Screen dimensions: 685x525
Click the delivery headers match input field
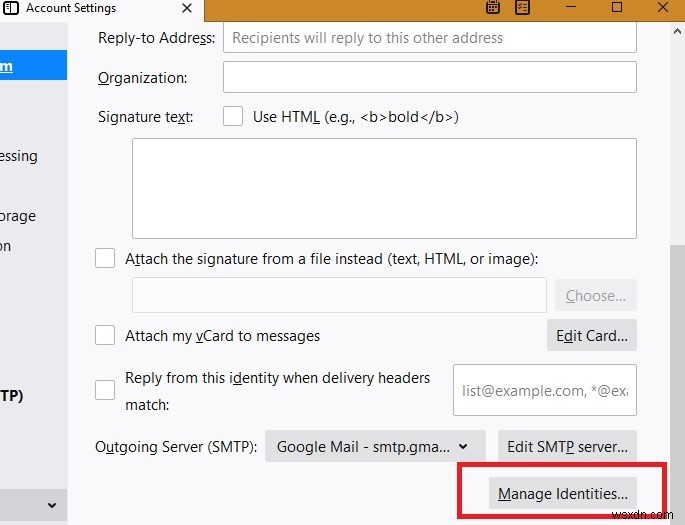coord(545,390)
